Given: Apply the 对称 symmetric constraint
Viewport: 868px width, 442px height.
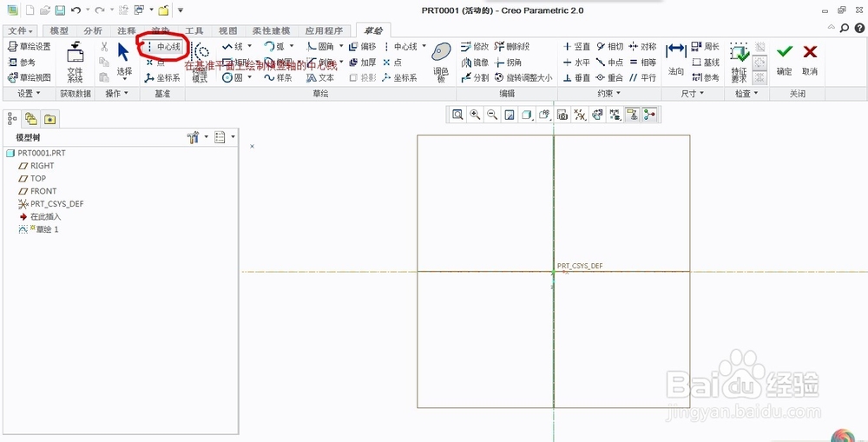Looking at the screenshot, I should pyautogui.click(x=642, y=47).
